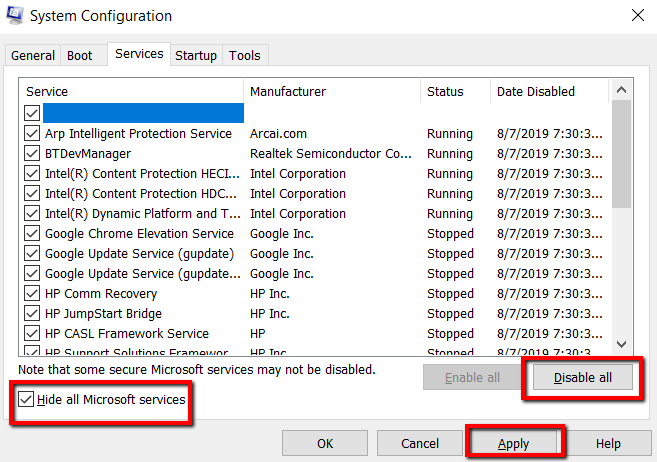This screenshot has width=657, height=462.
Task: Click the Cancel button
Action: (x=420, y=443)
